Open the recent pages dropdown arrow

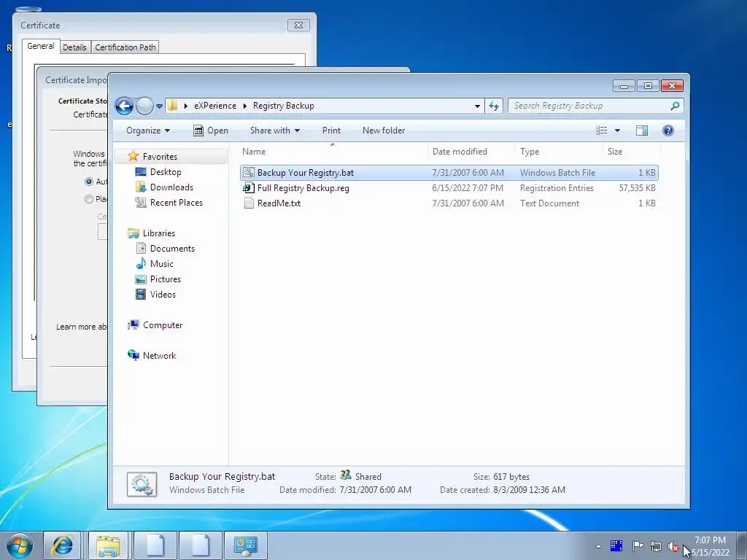tap(159, 106)
